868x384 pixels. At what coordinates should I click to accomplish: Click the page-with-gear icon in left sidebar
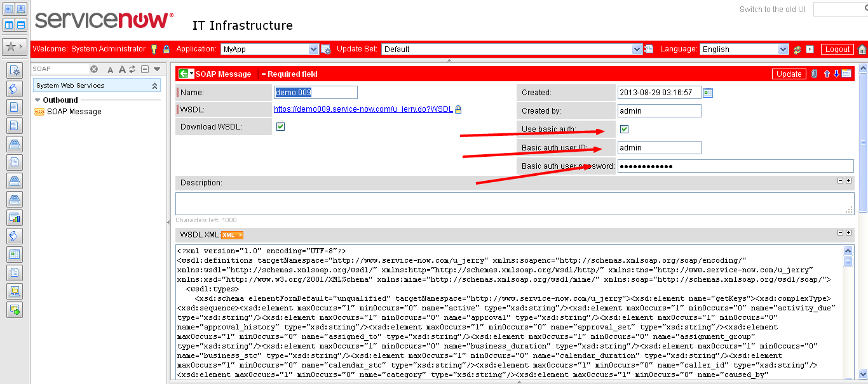pos(15,70)
